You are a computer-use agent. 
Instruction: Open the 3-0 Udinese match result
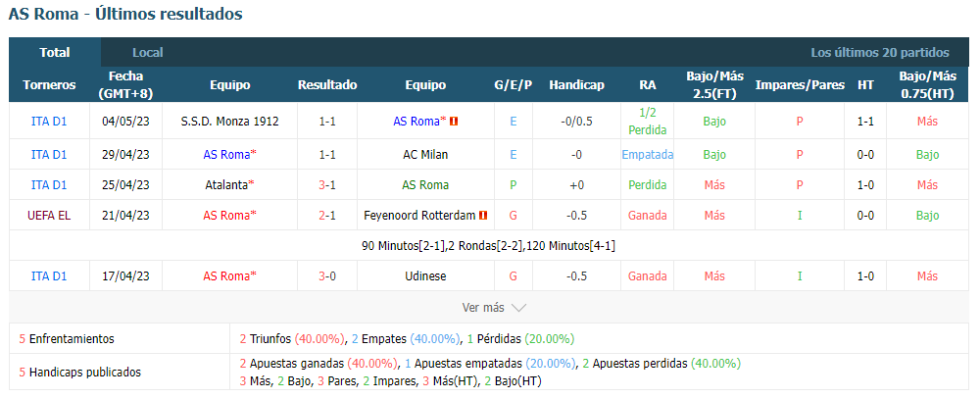(327, 275)
